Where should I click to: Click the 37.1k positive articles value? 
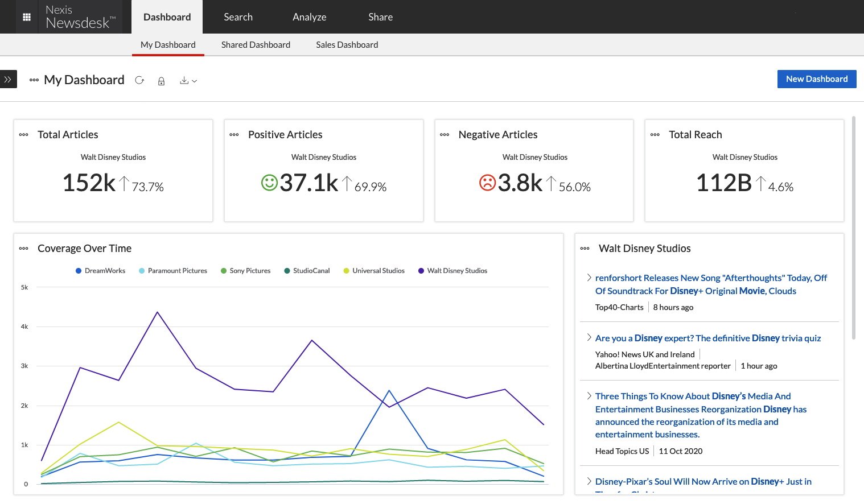coord(309,183)
